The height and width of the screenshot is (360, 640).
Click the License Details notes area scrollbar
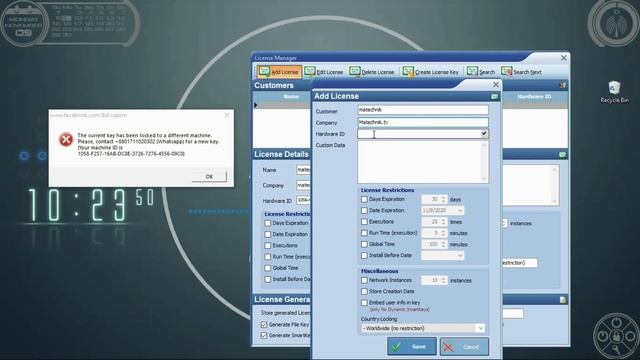click(555, 185)
